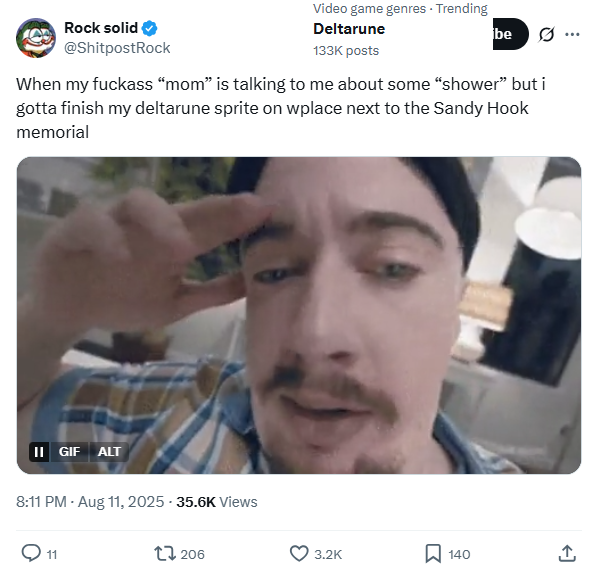Pause the GIF playback

coord(39,452)
